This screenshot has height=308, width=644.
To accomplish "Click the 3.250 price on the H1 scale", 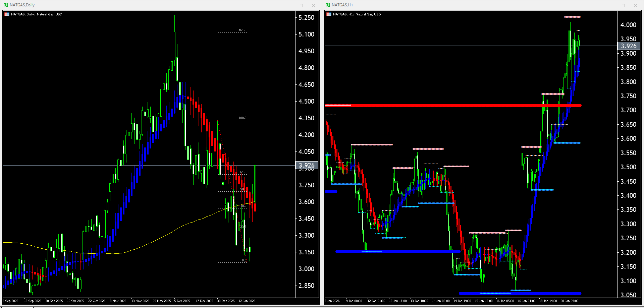I will pos(629,238).
